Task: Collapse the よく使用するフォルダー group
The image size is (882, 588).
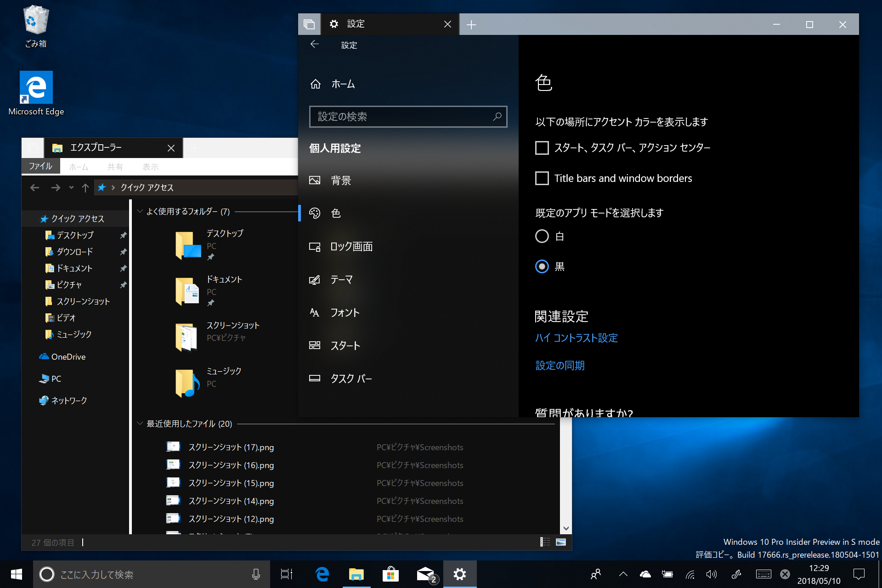Action: pyautogui.click(x=140, y=211)
